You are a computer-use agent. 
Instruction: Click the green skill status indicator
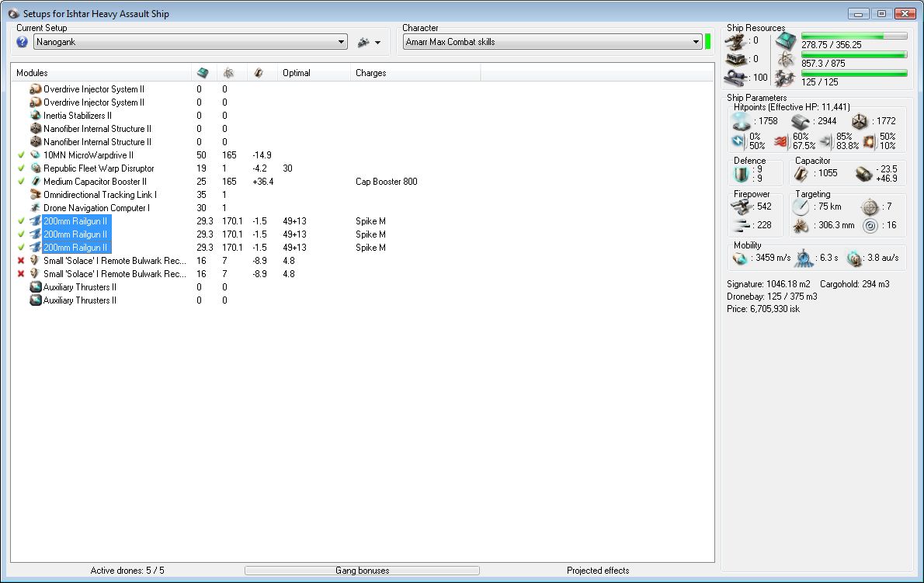[707, 42]
